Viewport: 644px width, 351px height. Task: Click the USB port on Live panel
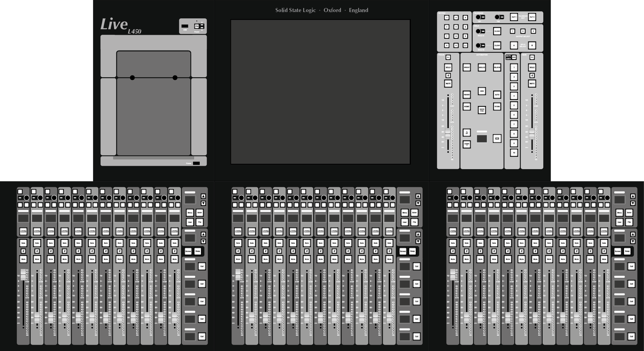(x=185, y=26)
